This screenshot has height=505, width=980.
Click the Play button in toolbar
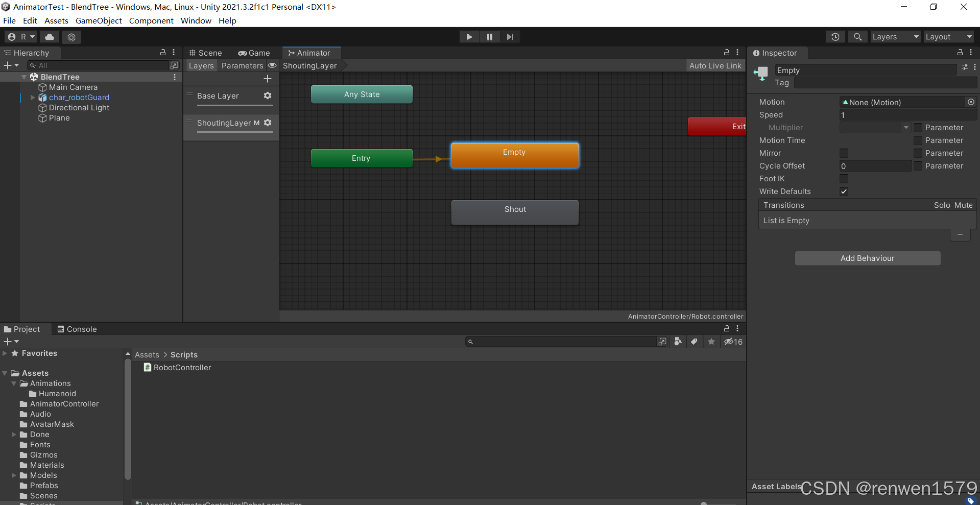click(469, 37)
